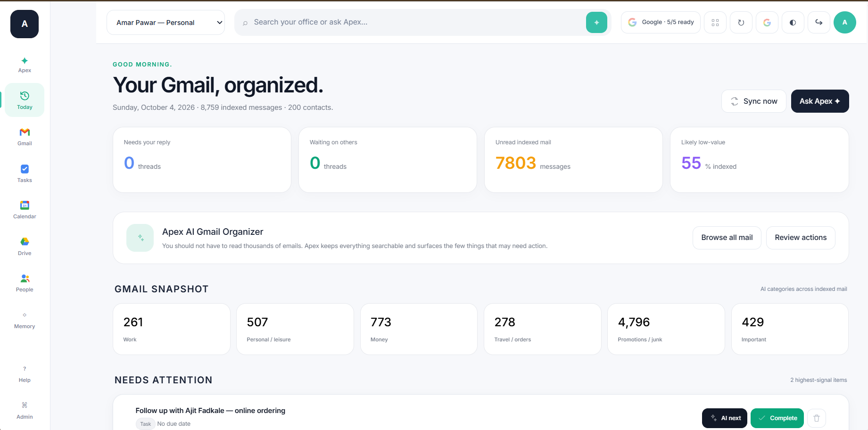Open Calendar in the sidebar
The width and height of the screenshot is (868, 430).
25,210
